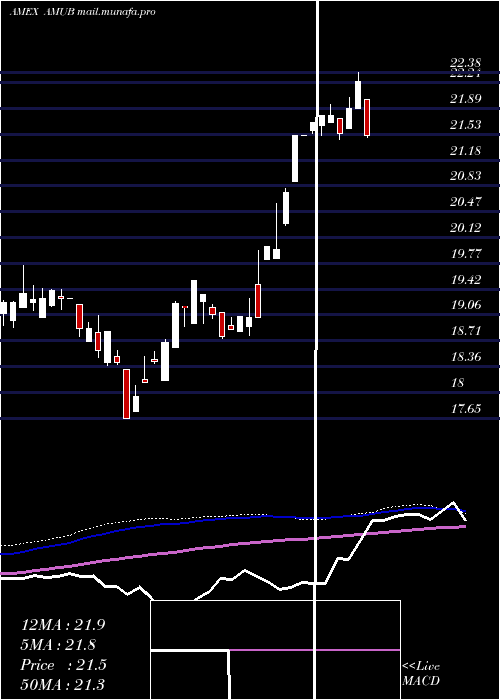This screenshot has height=700, width=500.
Task: Click the <<Live MACD label
Action: 421,674
